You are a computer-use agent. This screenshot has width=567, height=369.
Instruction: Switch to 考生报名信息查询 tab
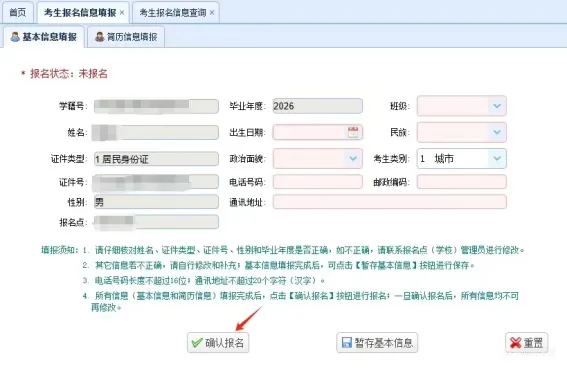(x=172, y=13)
